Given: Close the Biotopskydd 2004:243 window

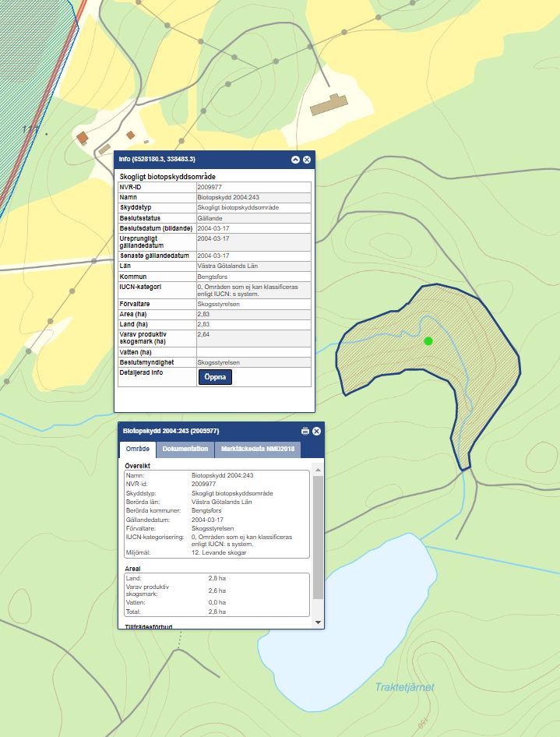Looking at the screenshot, I should point(317,431).
